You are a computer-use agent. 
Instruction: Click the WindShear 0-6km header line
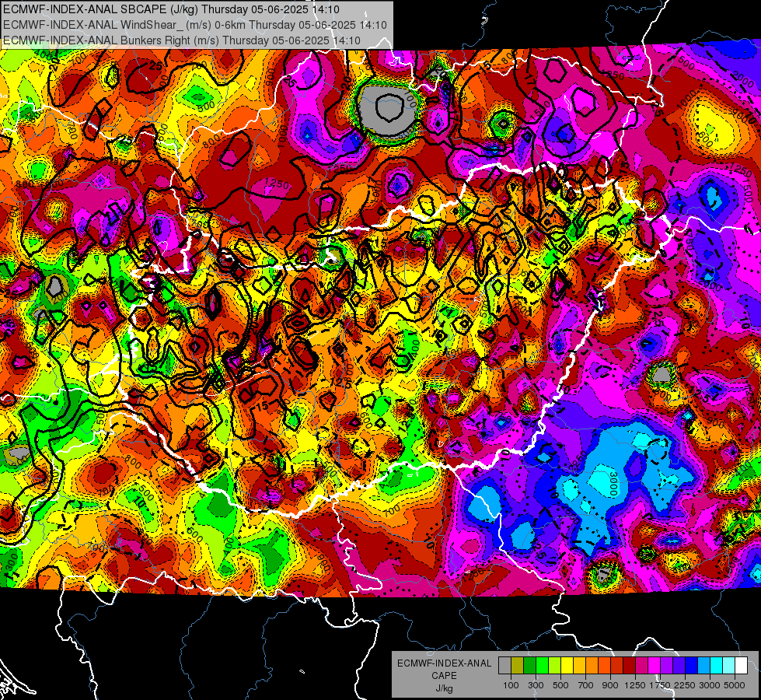pos(194,25)
